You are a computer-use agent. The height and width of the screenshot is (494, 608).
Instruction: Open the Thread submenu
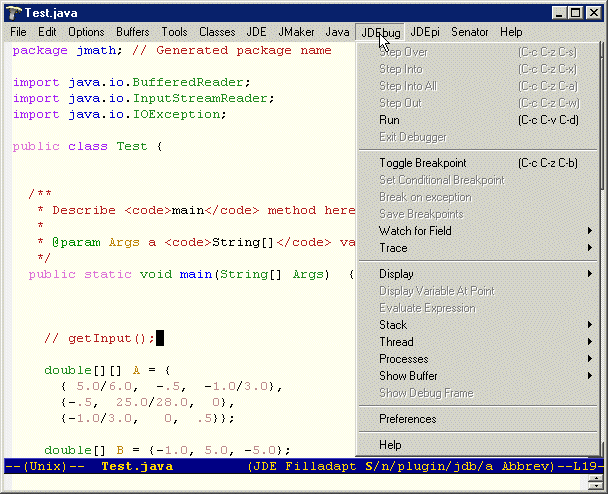click(396, 342)
